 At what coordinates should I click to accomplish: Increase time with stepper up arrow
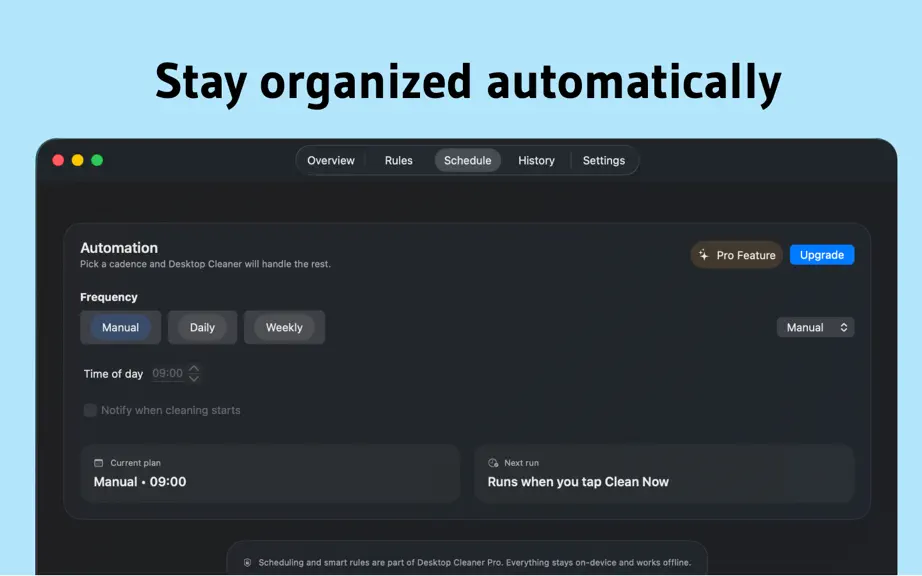[194, 369]
